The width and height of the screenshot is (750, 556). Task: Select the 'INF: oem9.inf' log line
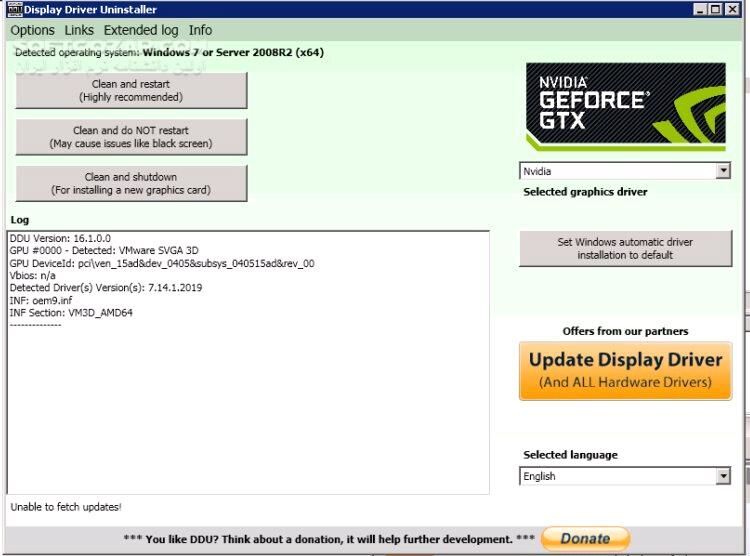[41, 300]
